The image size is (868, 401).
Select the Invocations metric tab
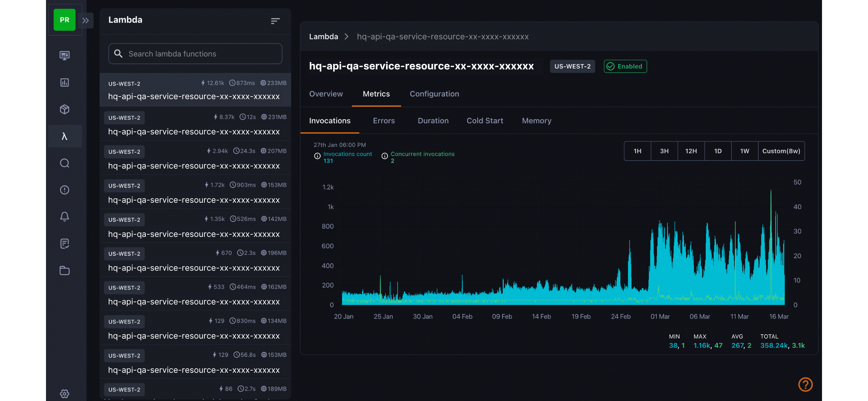pos(330,121)
